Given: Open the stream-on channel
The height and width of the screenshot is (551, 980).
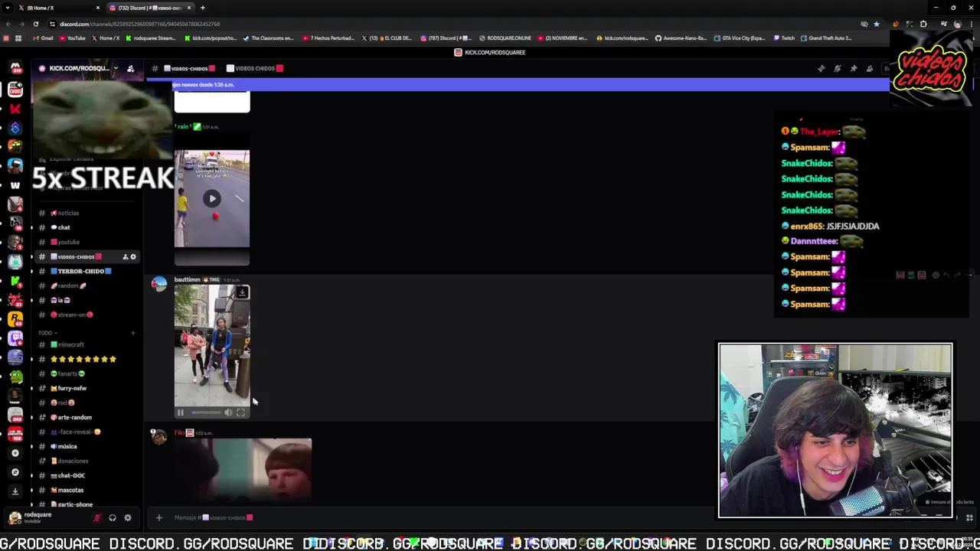Looking at the screenshot, I should pos(86,315).
